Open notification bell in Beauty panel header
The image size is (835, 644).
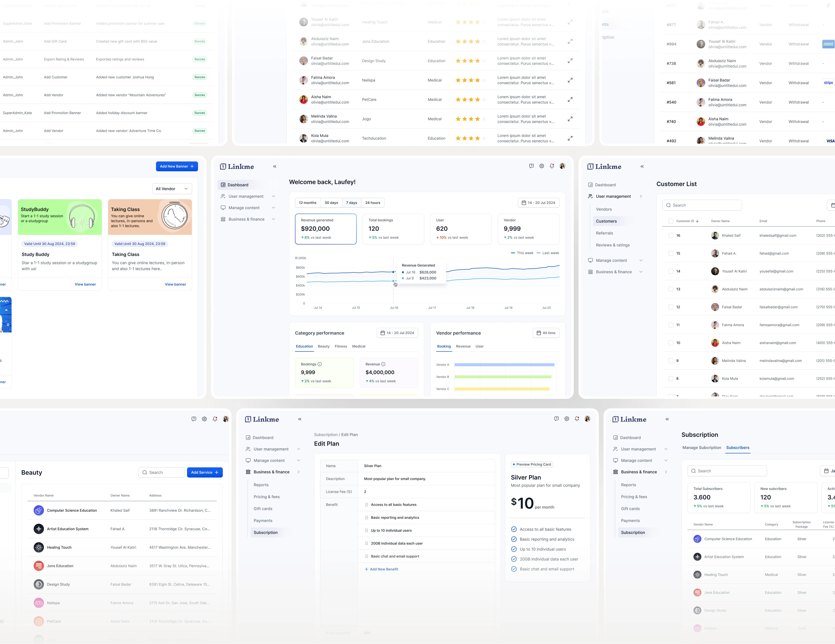[x=215, y=419]
